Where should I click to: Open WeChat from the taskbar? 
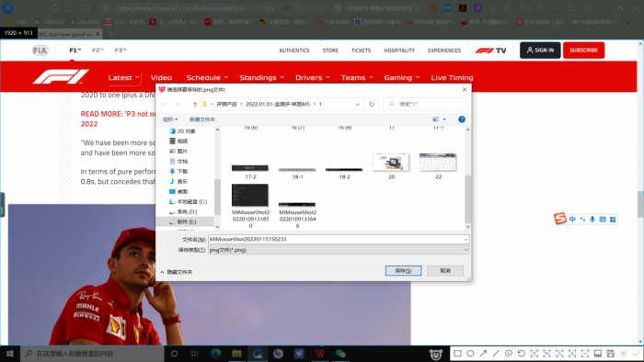point(340,354)
